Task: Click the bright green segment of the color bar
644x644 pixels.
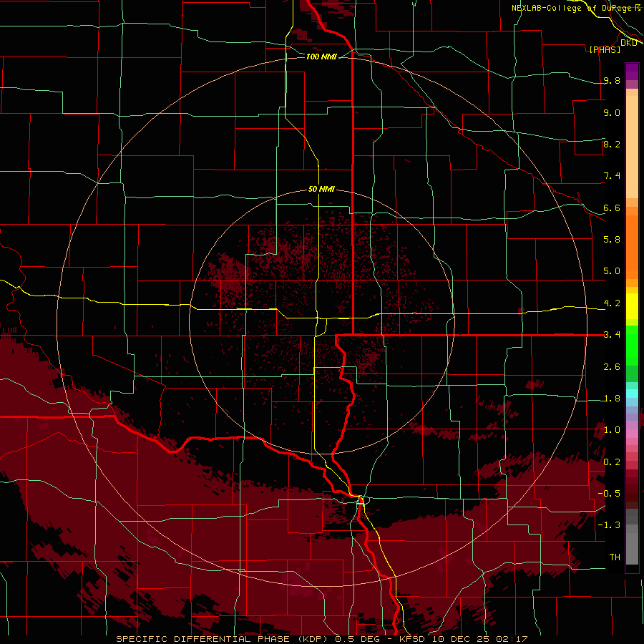Action: (x=632, y=345)
